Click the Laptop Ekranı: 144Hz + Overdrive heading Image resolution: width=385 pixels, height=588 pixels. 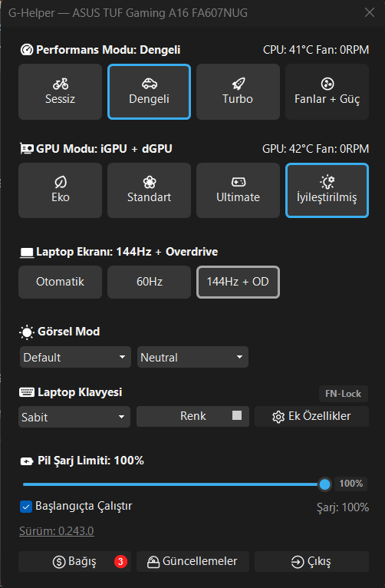click(x=127, y=252)
